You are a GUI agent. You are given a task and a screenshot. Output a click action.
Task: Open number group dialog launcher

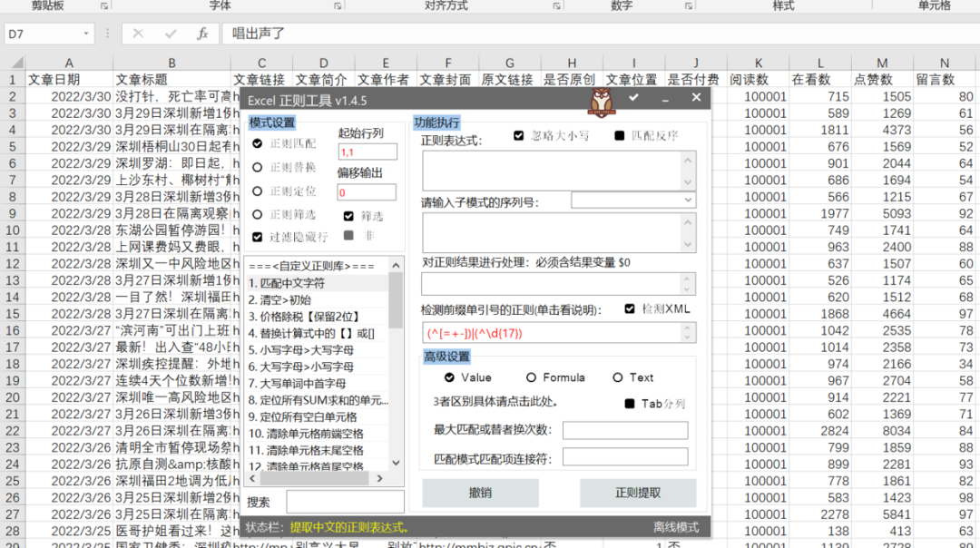coord(688,6)
